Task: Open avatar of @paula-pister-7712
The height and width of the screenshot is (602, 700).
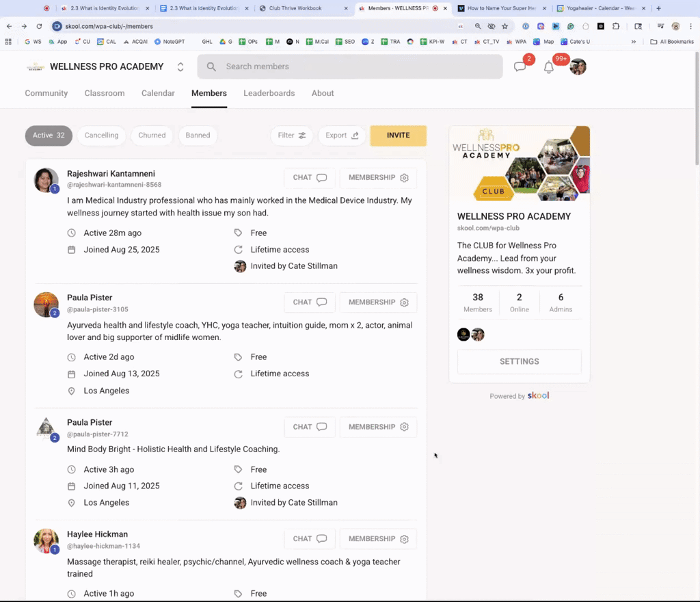Action: pyautogui.click(x=46, y=429)
